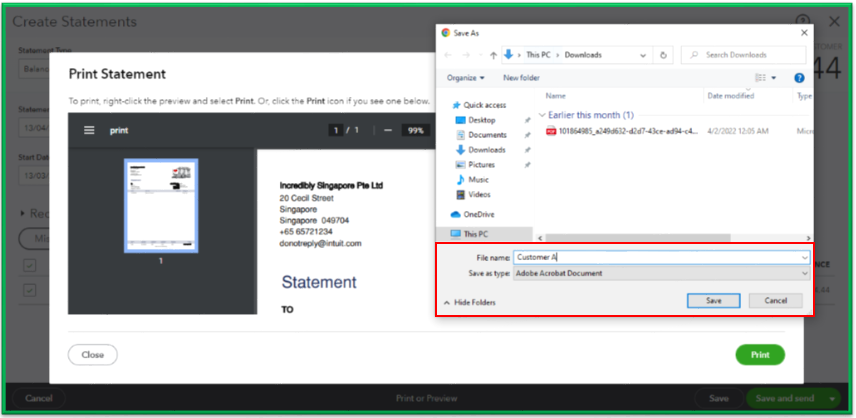Click Cancel in the Create Statements footer

[x=38, y=398]
